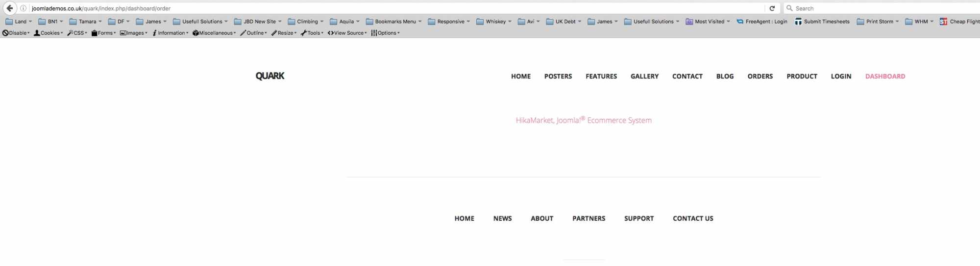980x266 pixels.
Task: Open the FreeAgent : Login bookmark
Action: [x=762, y=22]
